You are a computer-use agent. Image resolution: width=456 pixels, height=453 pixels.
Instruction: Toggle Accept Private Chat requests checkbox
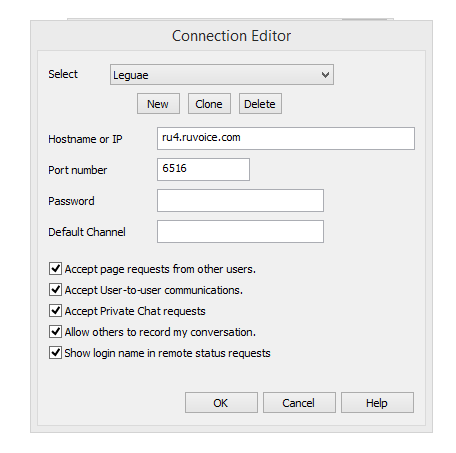(55, 310)
